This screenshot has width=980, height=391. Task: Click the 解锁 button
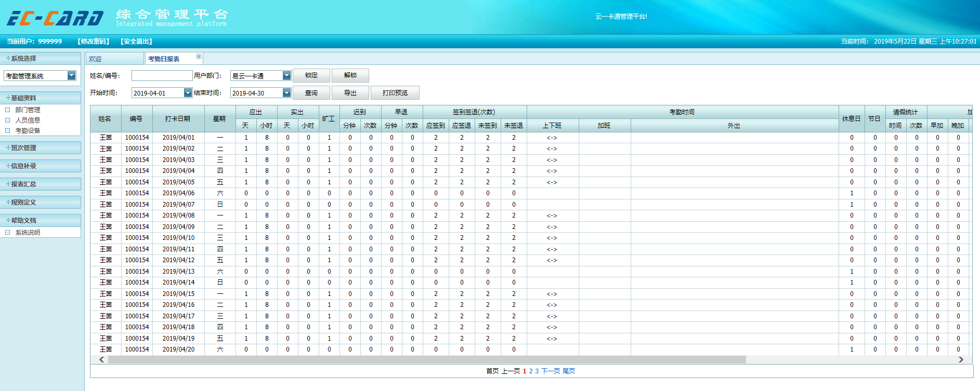(x=350, y=75)
